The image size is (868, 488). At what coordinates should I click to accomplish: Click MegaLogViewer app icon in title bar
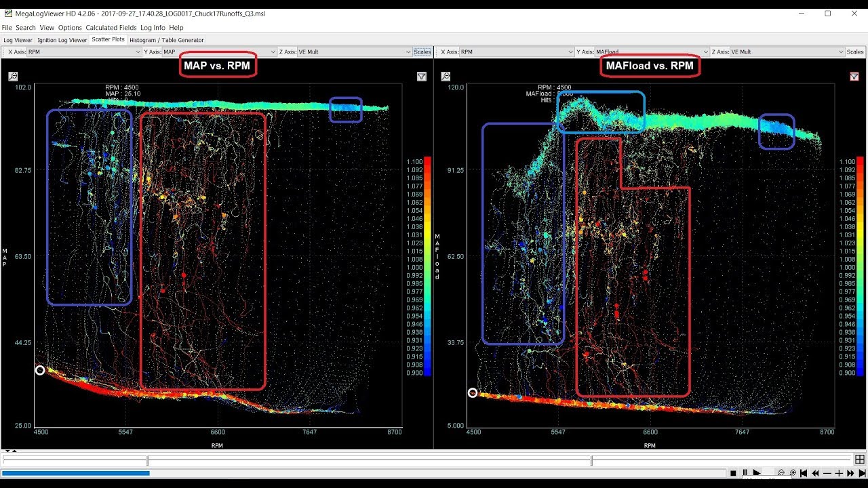(7, 14)
